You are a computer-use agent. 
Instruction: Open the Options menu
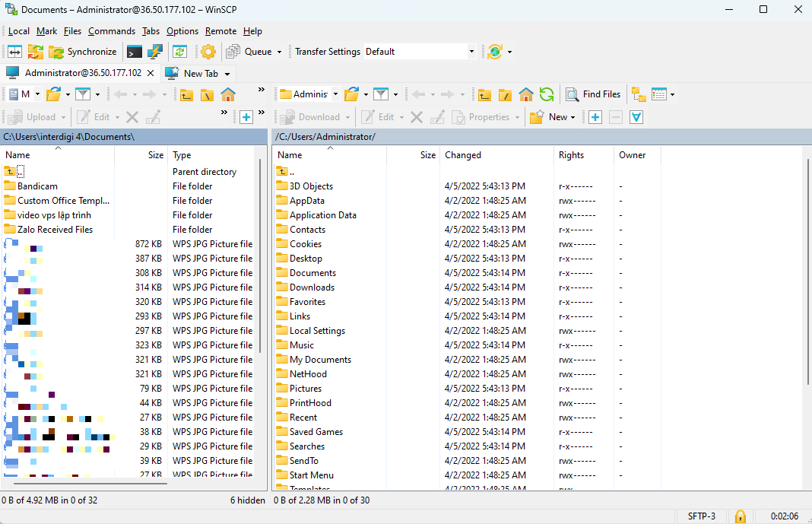point(182,31)
